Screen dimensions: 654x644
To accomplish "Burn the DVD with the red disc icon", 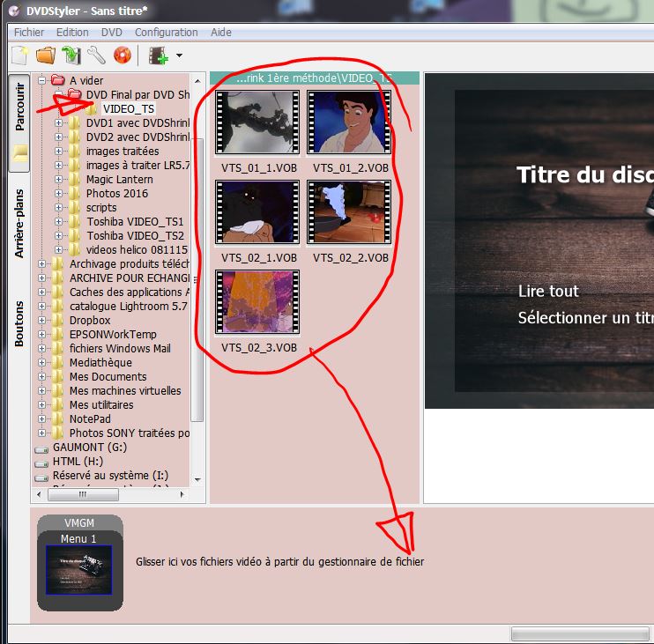I will (123, 56).
